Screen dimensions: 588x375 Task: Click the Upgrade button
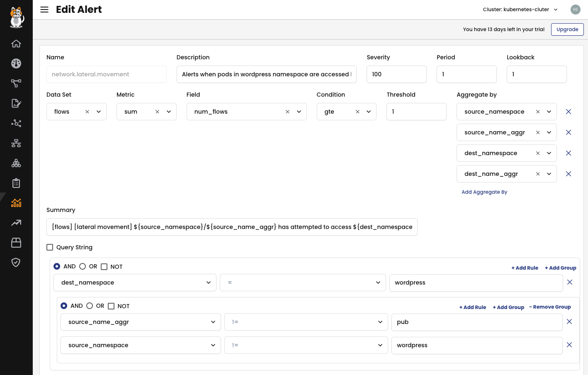pos(567,29)
